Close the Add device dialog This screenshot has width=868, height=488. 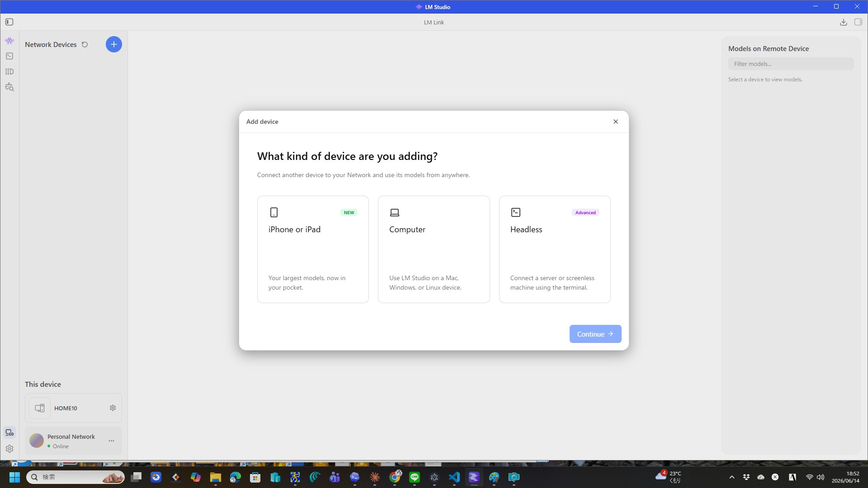coord(615,122)
